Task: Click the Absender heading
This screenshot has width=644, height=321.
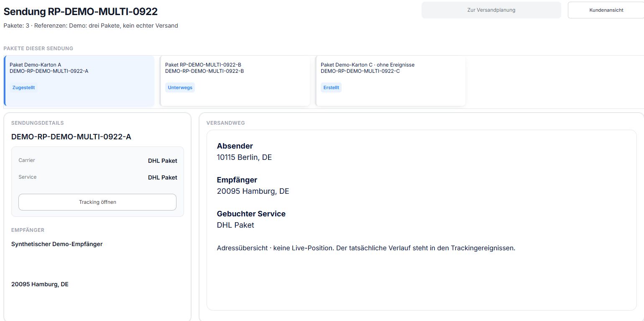Action: coord(235,146)
